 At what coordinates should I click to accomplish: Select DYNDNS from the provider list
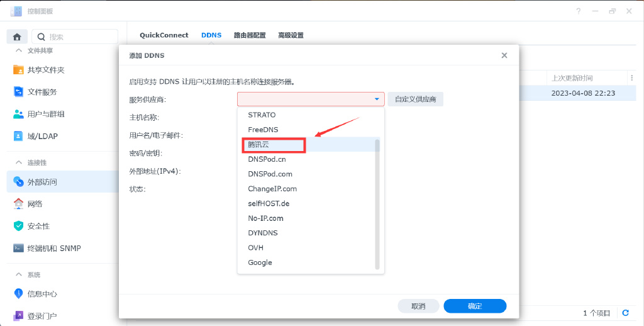[x=308, y=233]
